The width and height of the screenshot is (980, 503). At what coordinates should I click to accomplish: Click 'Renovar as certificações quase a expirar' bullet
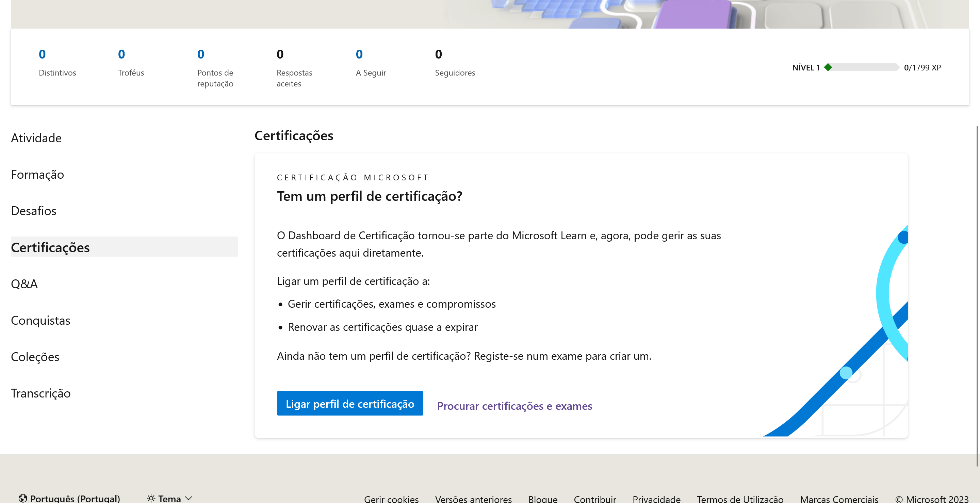click(382, 327)
